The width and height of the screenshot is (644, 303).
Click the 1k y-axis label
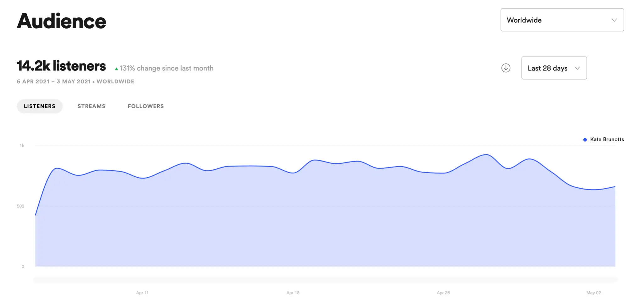[x=22, y=146]
